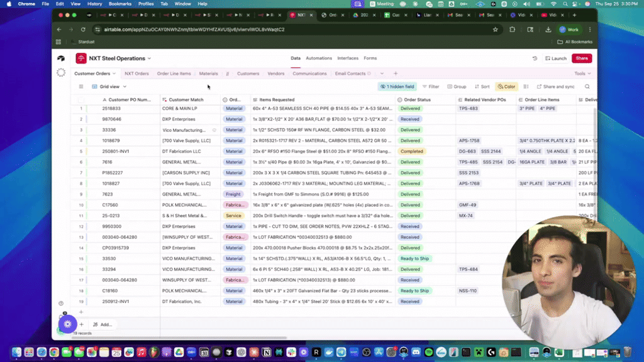Expand the NXT Steel Operations base name dropdown
This screenshot has width=644, height=362.
tap(149, 58)
